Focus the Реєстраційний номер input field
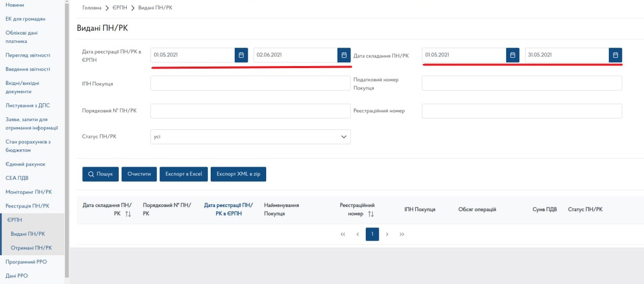 click(x=522, y=111)
